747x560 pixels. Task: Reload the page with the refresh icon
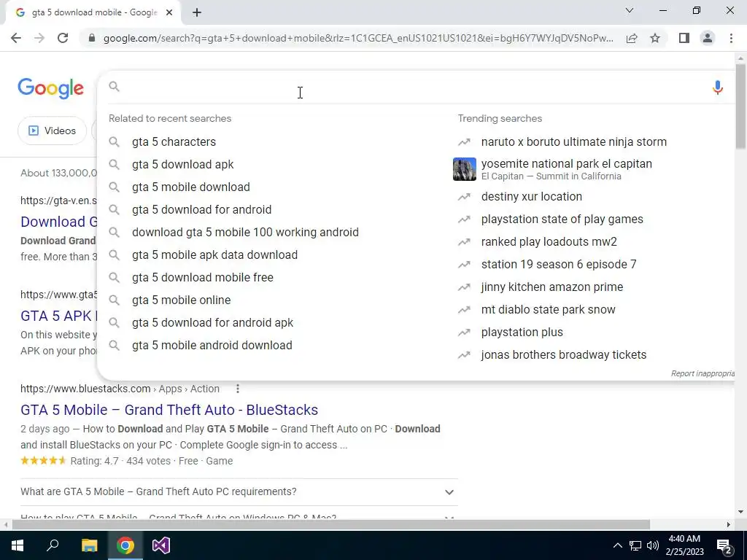[x=63, y=38]
